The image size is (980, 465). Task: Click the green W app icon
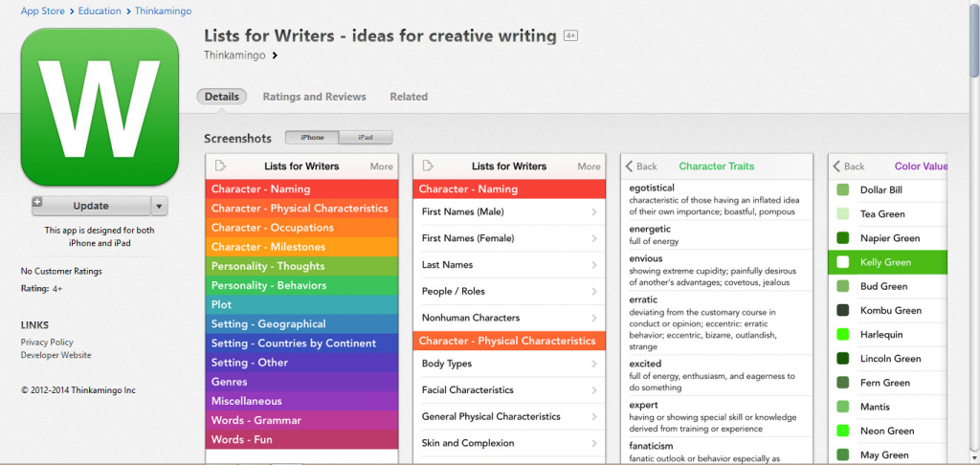pyautogui.click(x=100, y=107)
